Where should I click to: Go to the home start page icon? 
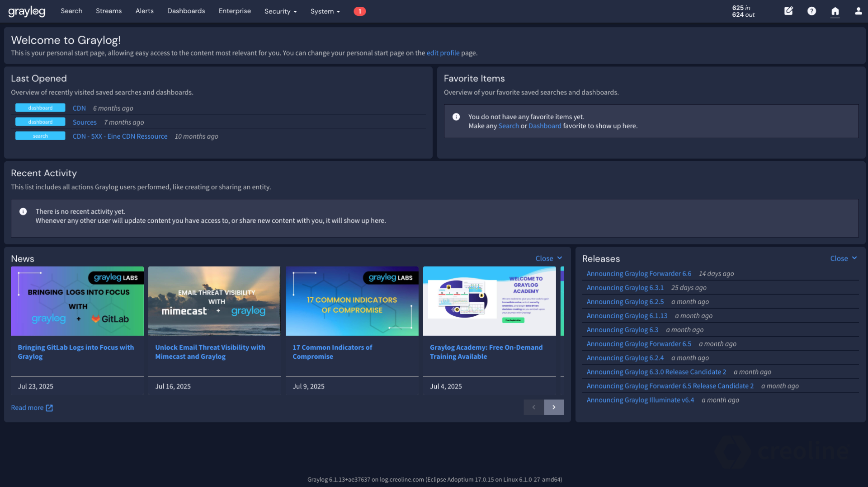point(835,11)
